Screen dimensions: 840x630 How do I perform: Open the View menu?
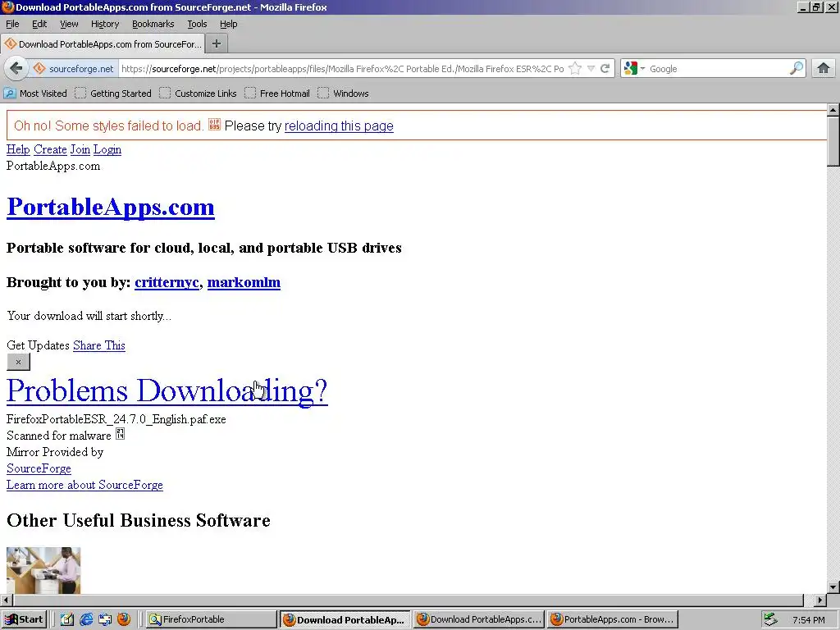(69, 24)
